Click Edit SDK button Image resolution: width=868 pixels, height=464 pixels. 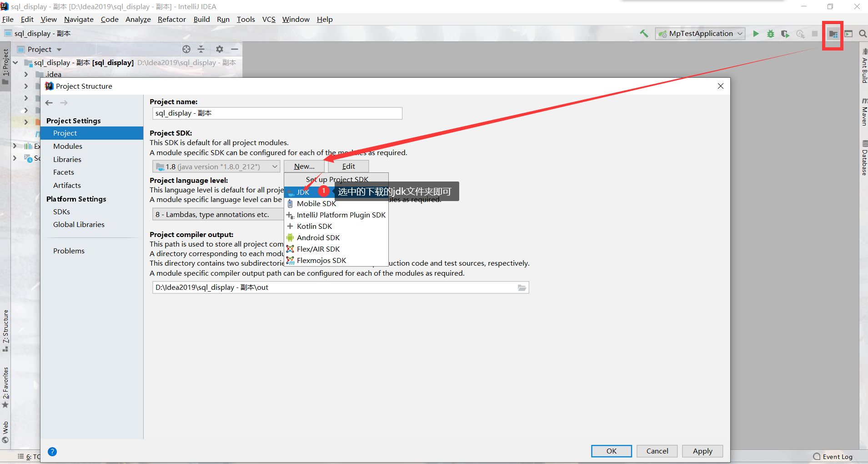348,166
